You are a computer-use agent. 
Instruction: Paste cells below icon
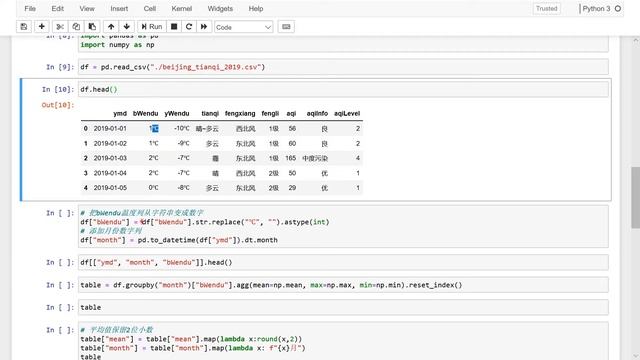click(92, 27)
